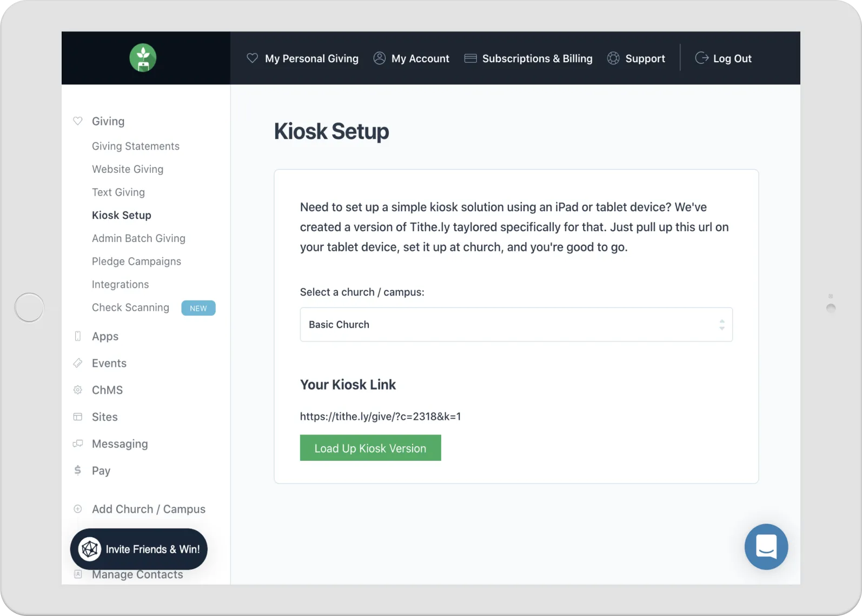The height and width of the screenshot is (616, 862).
Task: Click the card icon beside Subscriptions & Billing
Action: tap(470, 58)
